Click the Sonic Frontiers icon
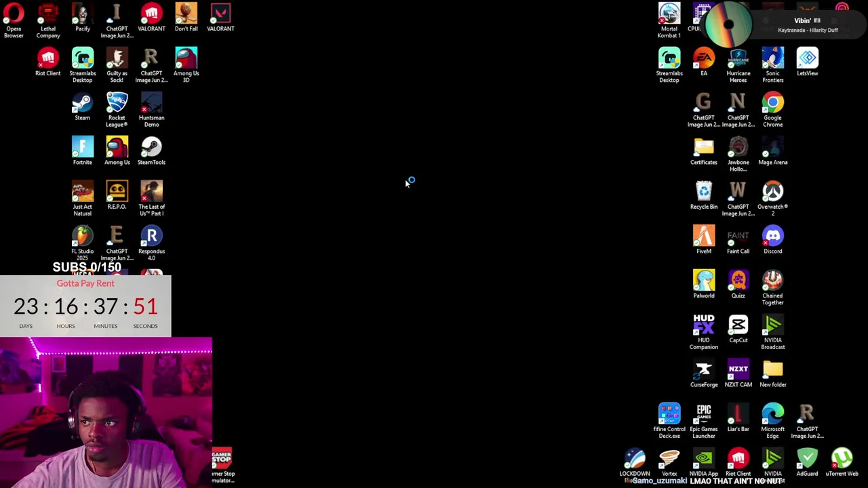868x488 pixels. point(773,65)
